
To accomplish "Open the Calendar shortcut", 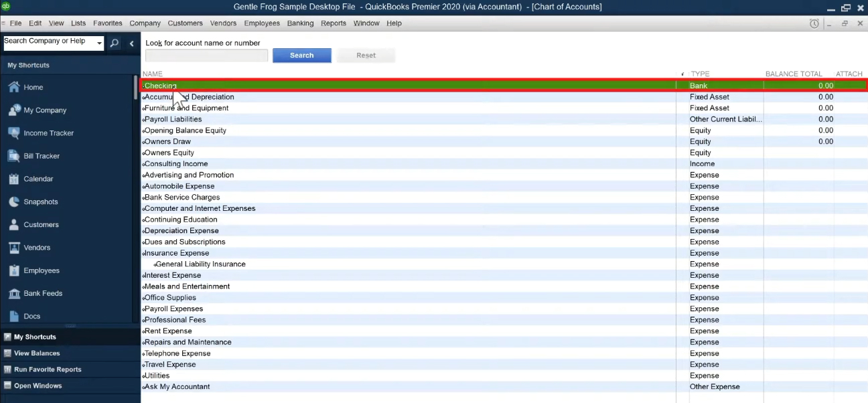I will coord(38,179).
